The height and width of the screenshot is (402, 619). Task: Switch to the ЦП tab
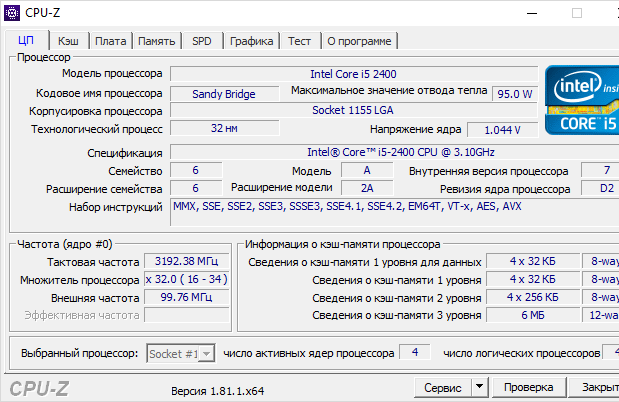click(26, 40)
